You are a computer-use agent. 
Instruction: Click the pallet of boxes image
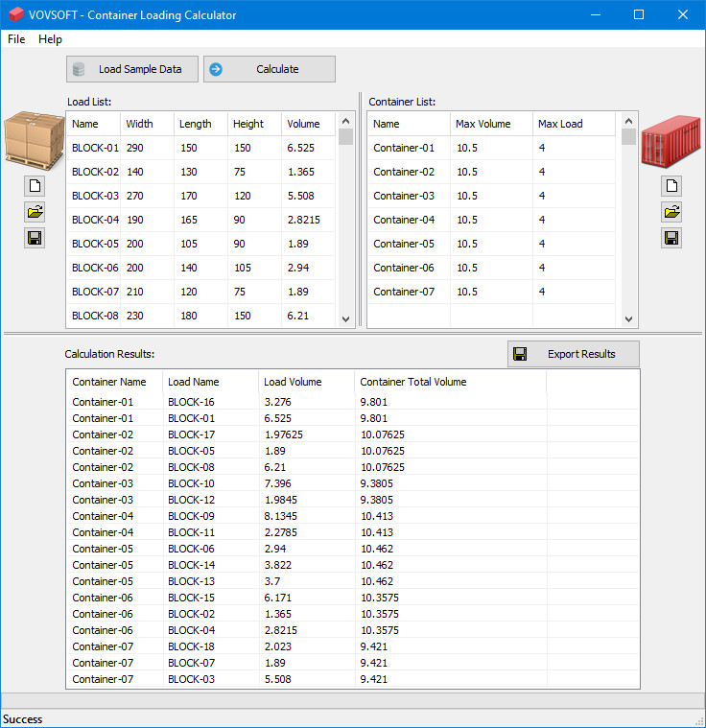tap(34, 140)
